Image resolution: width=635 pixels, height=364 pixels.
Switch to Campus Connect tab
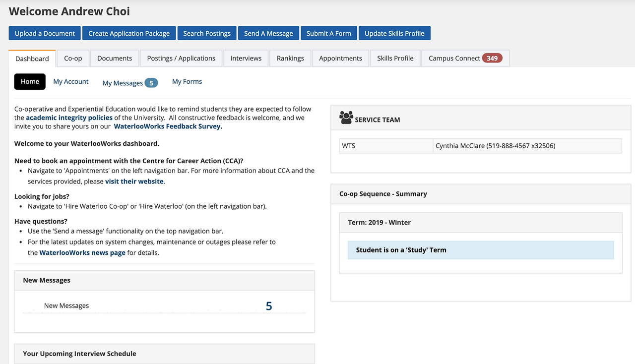click(465, 58)
